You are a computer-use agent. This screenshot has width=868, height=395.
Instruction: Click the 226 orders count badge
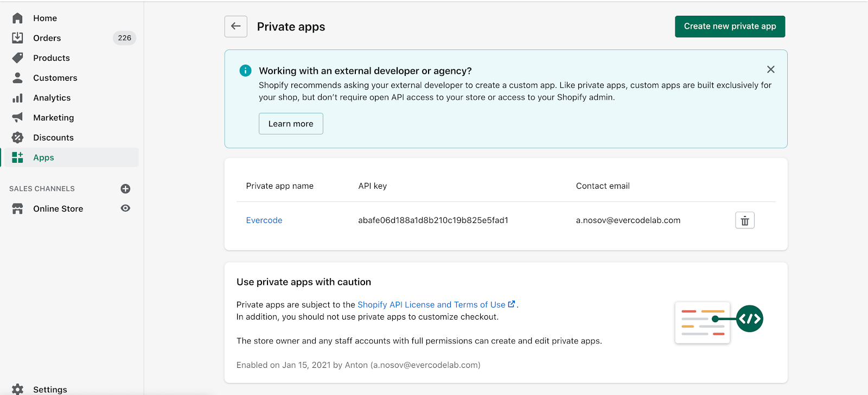pyautogui.click(x=124, y=38)
